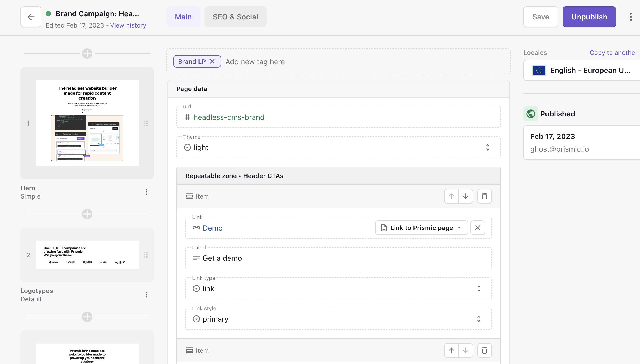Screen dimensions: 640x364
Task: Delete the first Header CTAs item
Action: (x=484, y=196)
